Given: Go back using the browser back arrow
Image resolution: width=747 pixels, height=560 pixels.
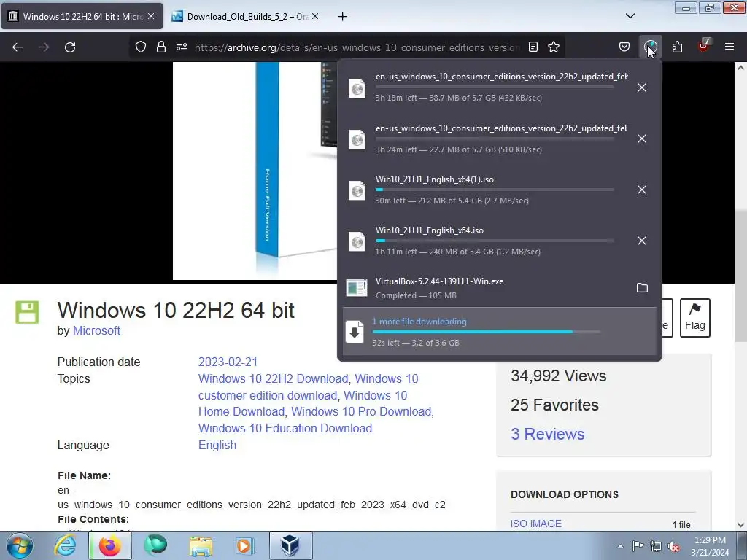Looking at the screenshot, I should pyautogui.click(x=18, y=47).
